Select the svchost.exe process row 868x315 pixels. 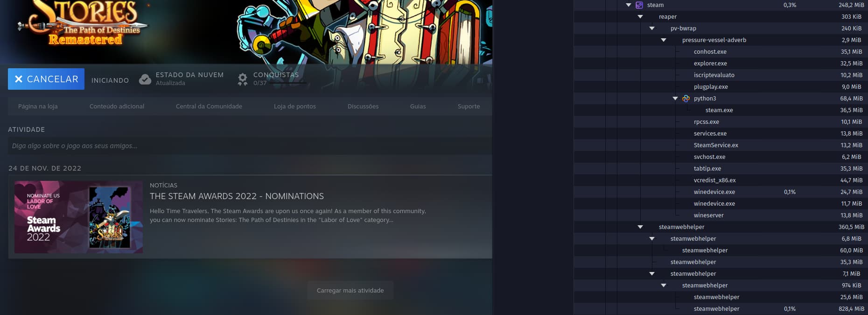click(x=721, y=157)
